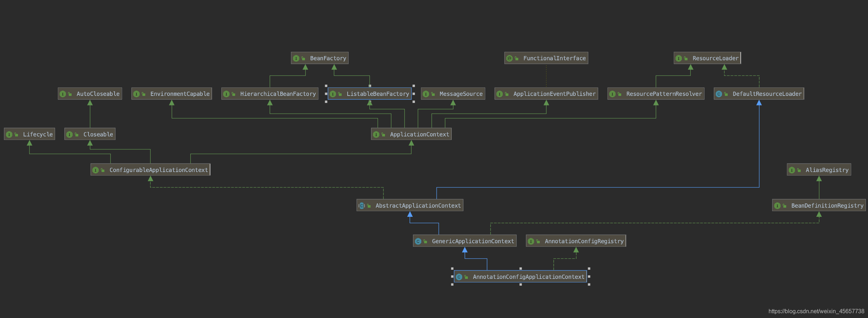Click the AliasRegistry node
Screen dimensions: 868x318
pyautogui.click(x=819, y=170)
